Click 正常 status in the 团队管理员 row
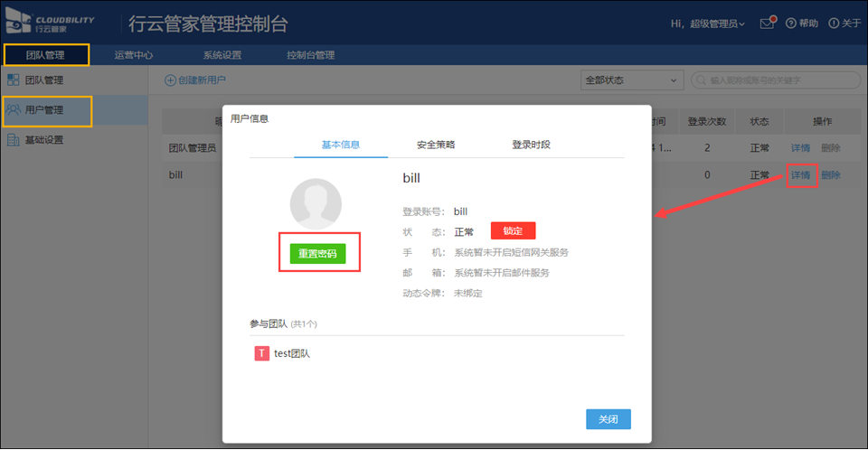 (759, 148)
